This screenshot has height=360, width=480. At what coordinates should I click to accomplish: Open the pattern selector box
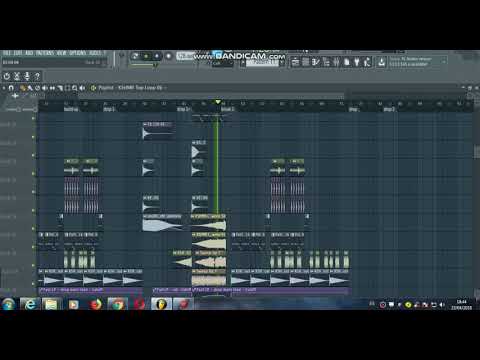tap(262, 63)
